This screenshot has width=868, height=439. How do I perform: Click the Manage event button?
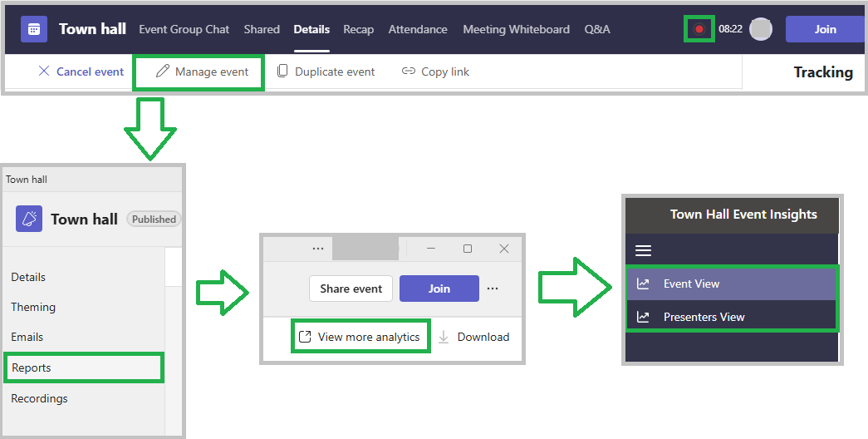pos(202,72)
